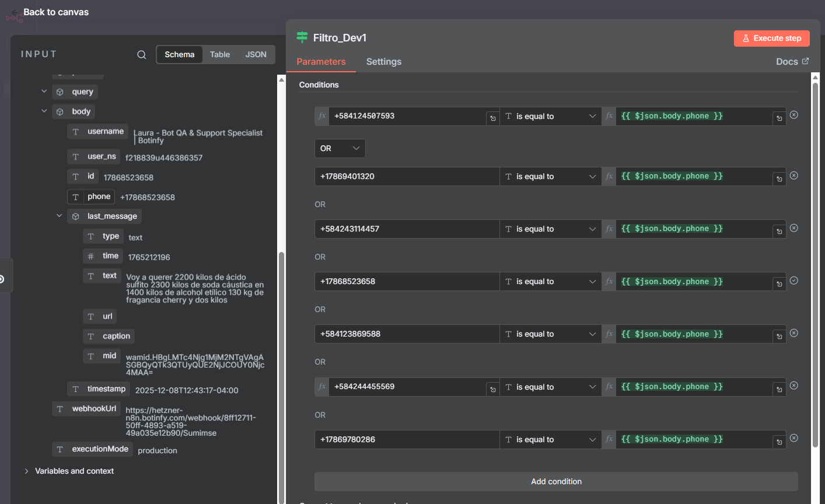
Task: Click the Execute step button
Action: coord(771,38)
